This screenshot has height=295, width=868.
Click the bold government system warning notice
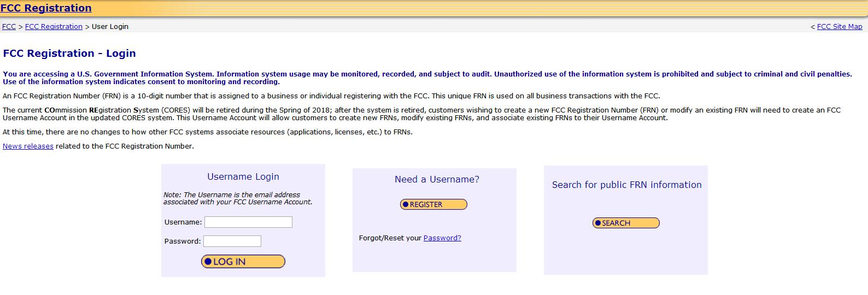click(x=426, y=78)
